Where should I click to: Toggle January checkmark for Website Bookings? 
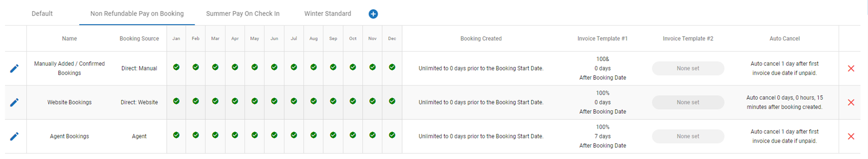coord(176,101)
